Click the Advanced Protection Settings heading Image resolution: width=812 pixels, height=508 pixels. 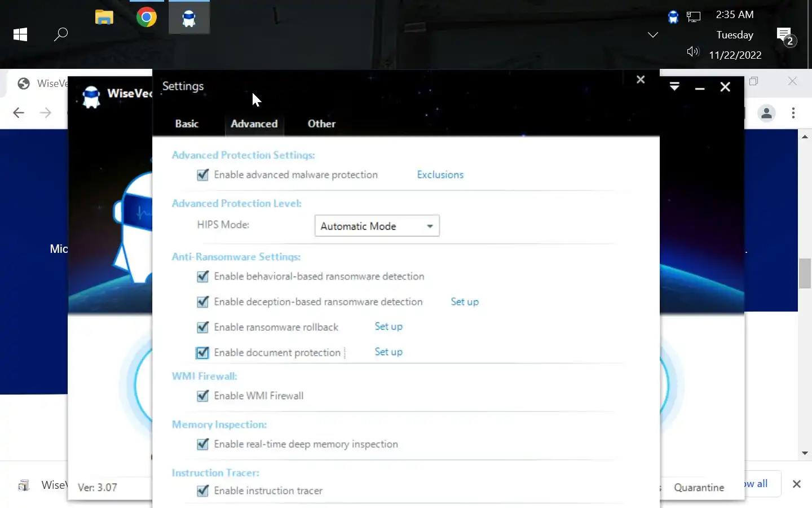pos(244,155)
